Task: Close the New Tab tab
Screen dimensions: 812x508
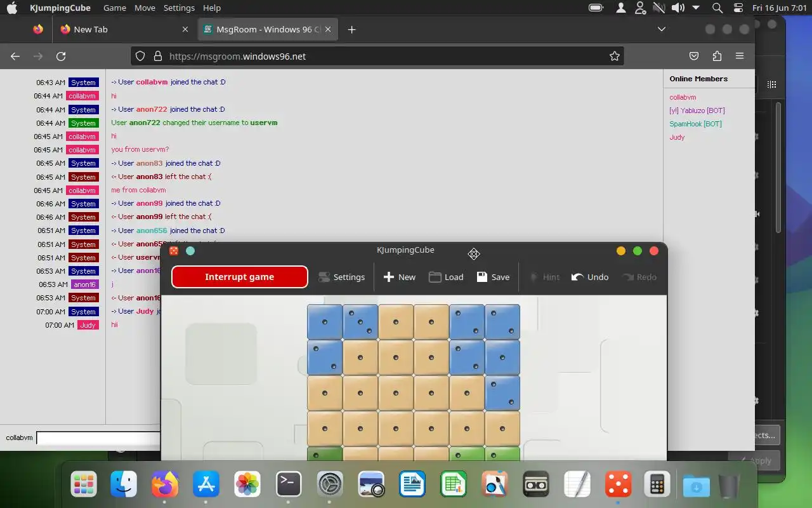Action: click(185, 29)
